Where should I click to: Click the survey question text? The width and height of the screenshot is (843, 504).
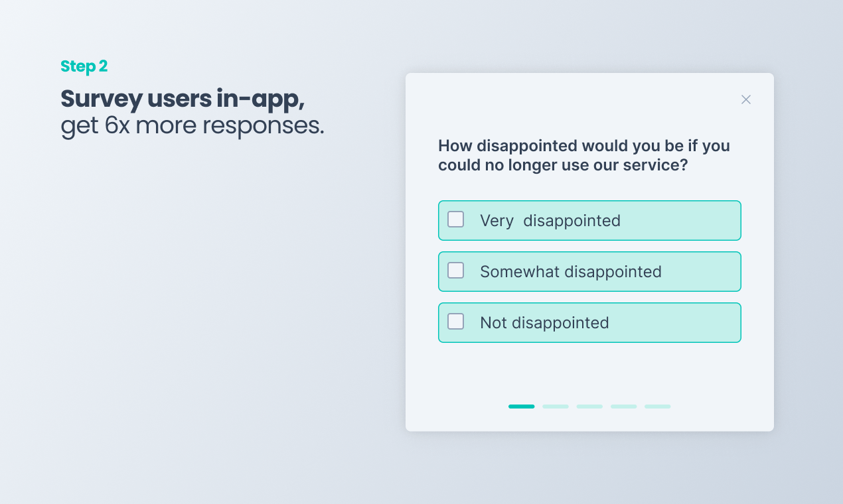click(x=583, y=155)
